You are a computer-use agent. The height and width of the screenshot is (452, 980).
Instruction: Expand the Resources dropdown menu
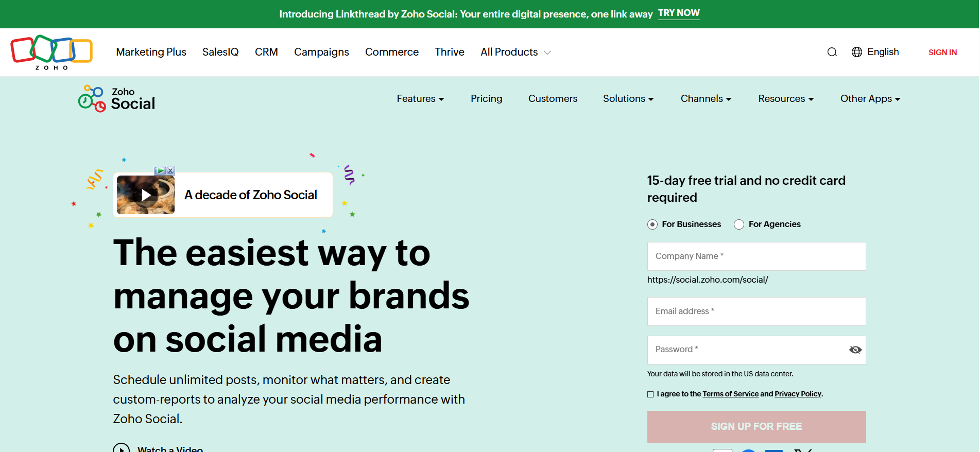point(786,98)
